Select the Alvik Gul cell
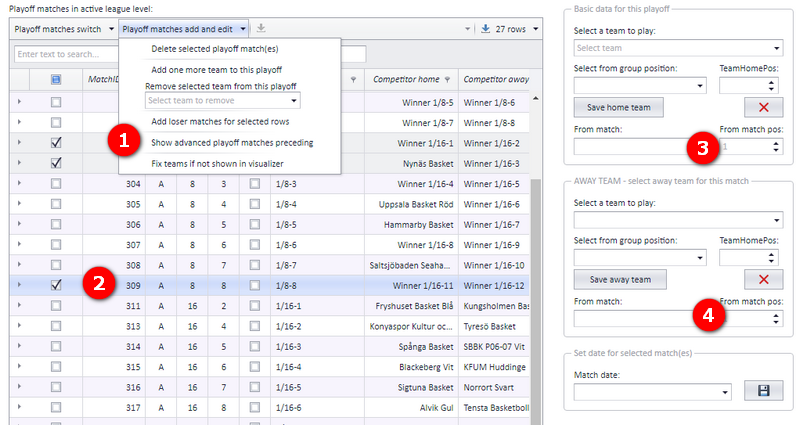Image resolution: width=800 pixels, height=425 pixels. [x=411, y=407]
